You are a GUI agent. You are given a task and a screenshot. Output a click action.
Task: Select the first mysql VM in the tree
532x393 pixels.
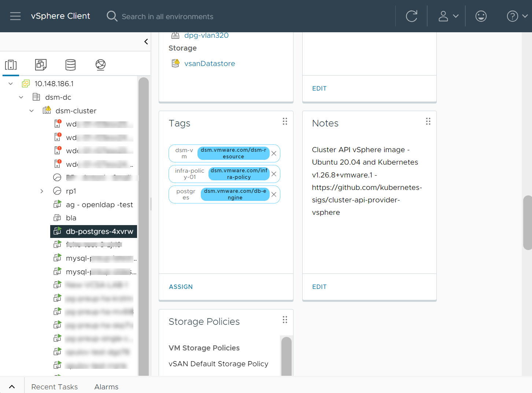click(x=101, y=258)
